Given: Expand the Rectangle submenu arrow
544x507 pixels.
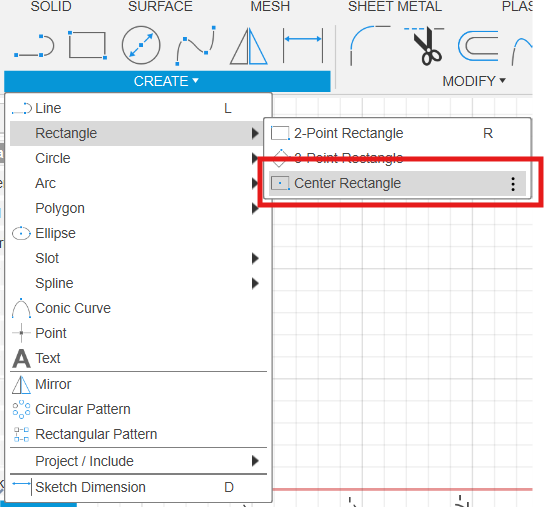Looking at the screenshot, I should 255,133.
